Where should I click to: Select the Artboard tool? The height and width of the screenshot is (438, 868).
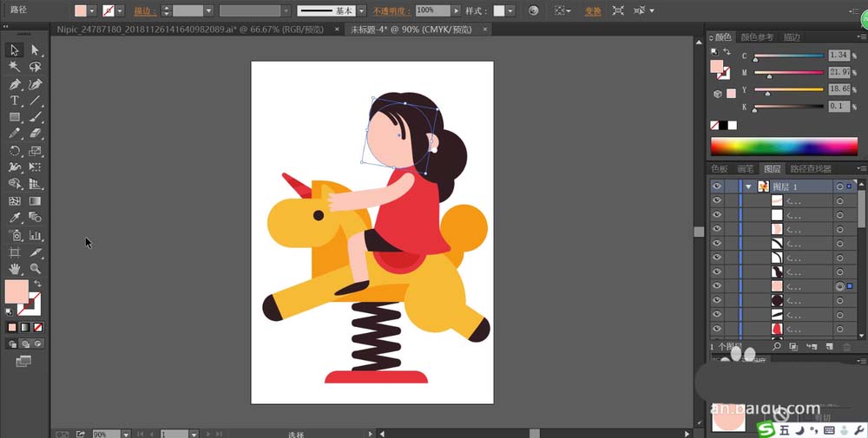tap(15, 252)
